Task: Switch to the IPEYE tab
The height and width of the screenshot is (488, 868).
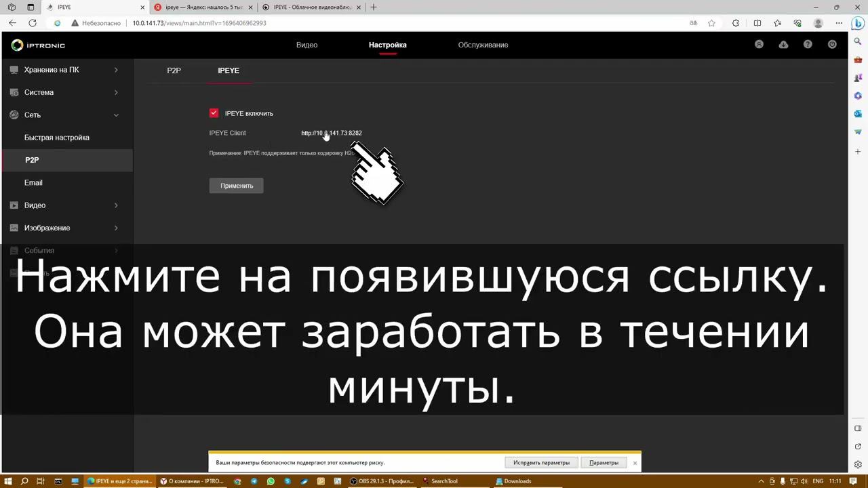Action: point(229,70)
